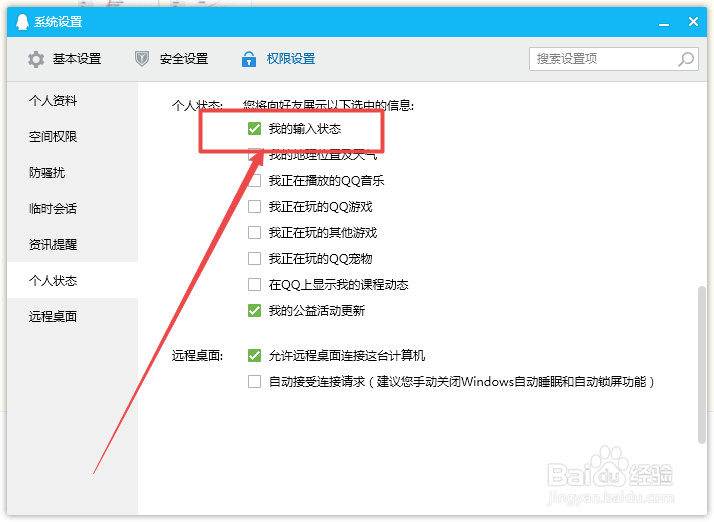
Task: Enable 我正在播放的QQ音乐 checkbox
Action: 254,181
